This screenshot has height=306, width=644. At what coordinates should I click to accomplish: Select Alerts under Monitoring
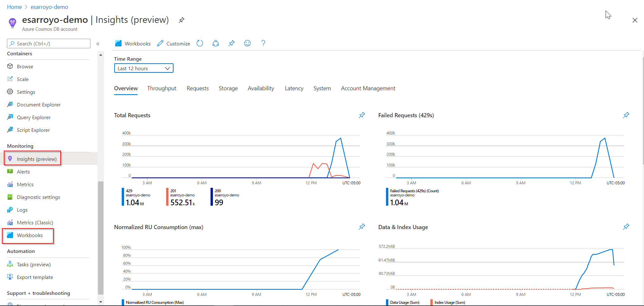tap(23, 171)
